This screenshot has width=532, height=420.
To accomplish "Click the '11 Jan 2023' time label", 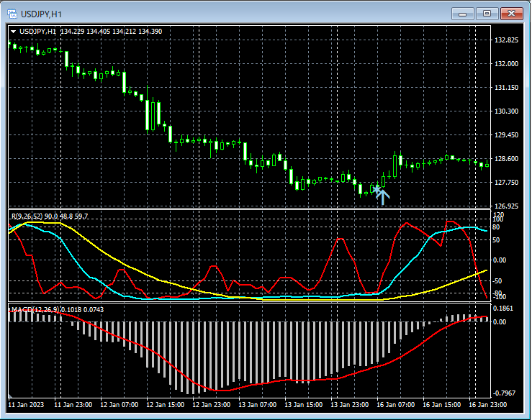I will 26,405.
